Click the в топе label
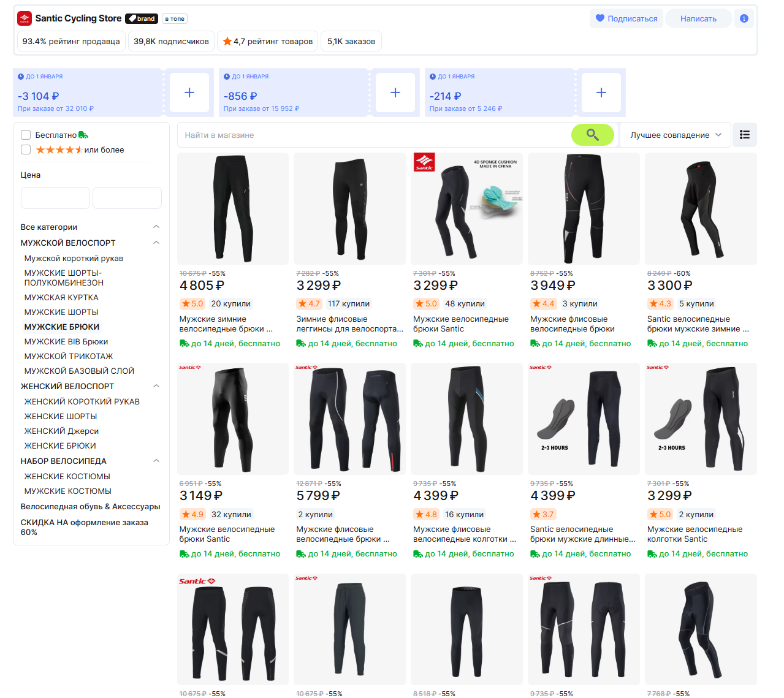 (x=175, y=18)
